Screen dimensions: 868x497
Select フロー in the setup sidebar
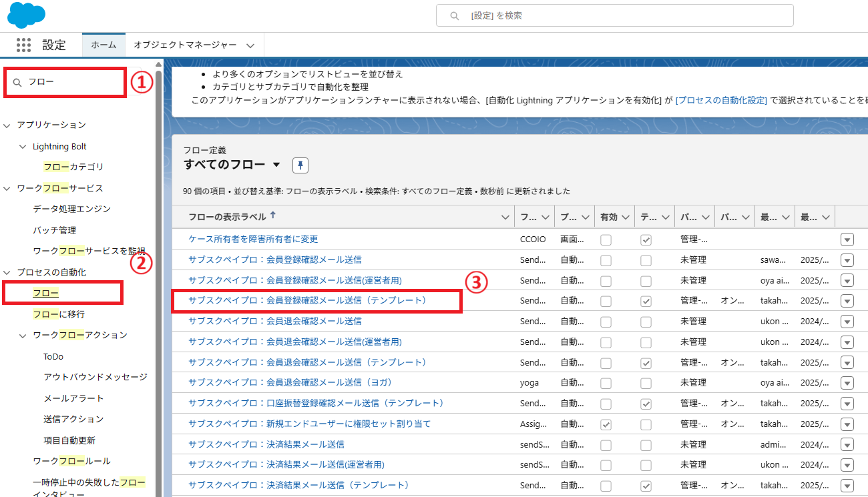coord(45,293)
